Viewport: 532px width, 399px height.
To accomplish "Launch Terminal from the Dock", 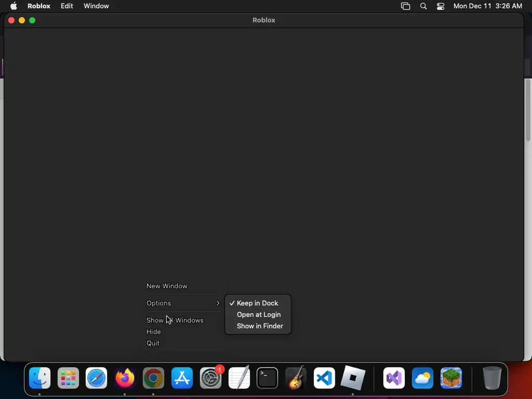I will [268, 378].
